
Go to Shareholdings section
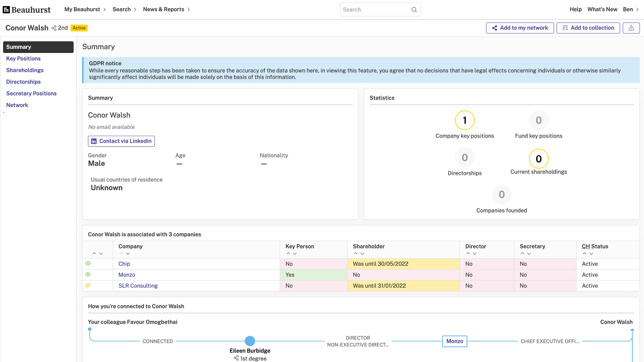pos(25,70)
